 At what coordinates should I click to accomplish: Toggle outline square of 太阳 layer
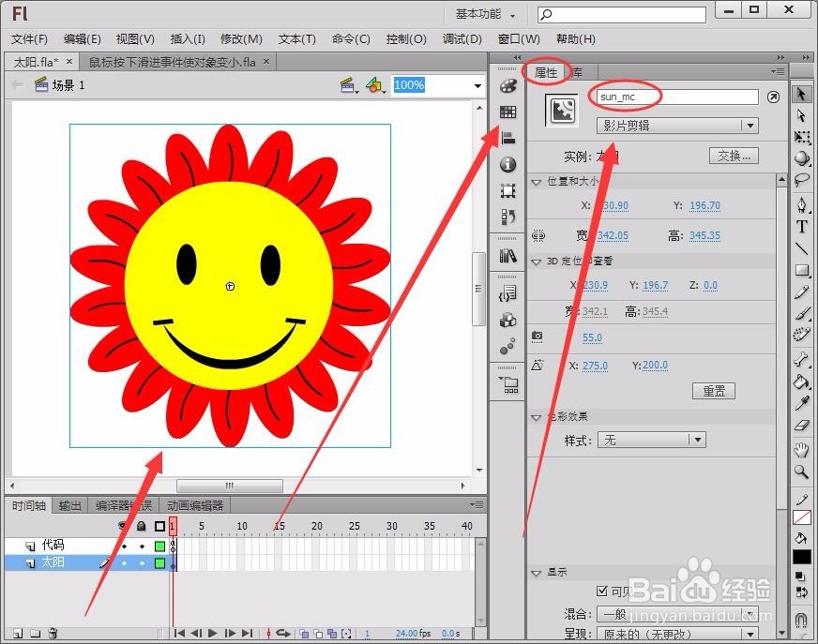(x=159, y=563)
